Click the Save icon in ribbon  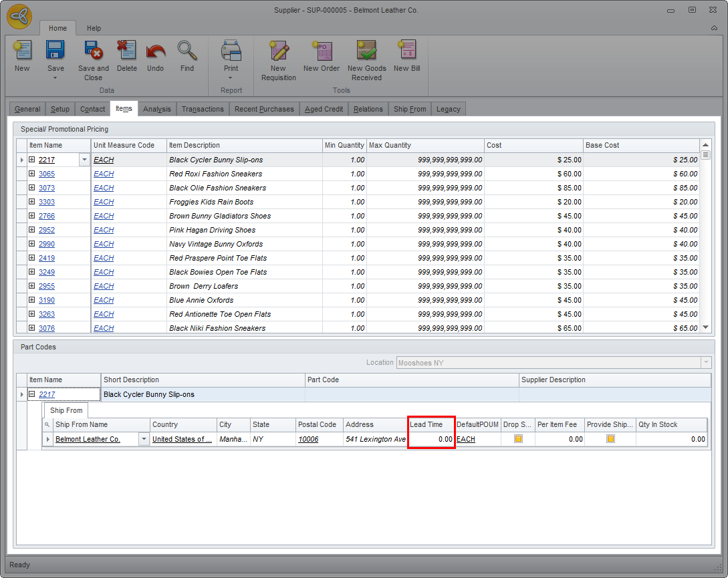[x=55, y=51]
